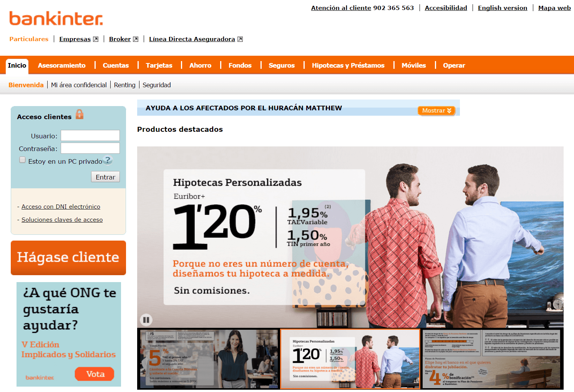The height and width of the screenshot is (392, 574).
Task: Tick the 'Estoy en un PC privado' checkbox
Action: click(23, 160)
